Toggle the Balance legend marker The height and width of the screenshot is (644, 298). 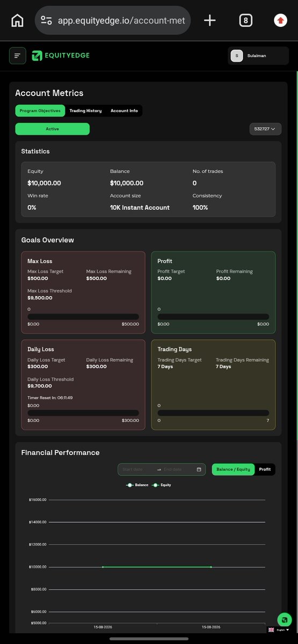point(129,485)
